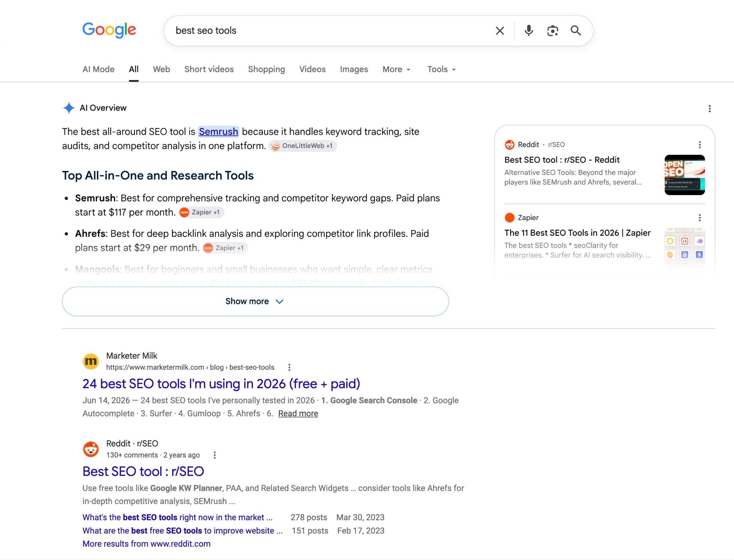Click Reddit favicon in organic result
Image resolution: width=734 pixels, height=560 pixels.
point(91,449)
